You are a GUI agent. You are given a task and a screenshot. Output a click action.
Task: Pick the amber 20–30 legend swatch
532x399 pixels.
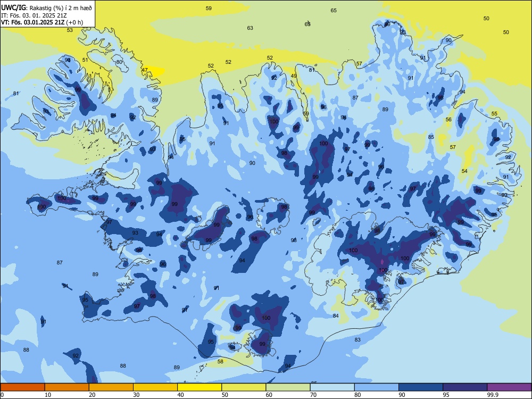111,387
